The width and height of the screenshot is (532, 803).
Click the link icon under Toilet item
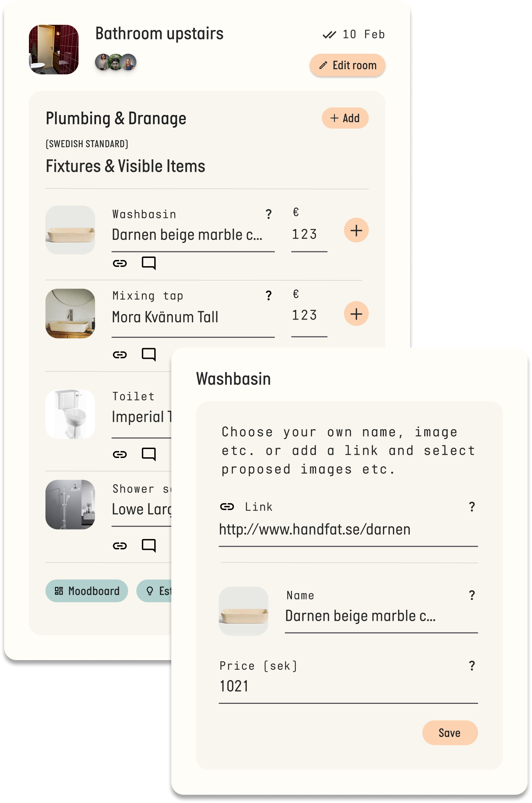[x=120, y=455]
